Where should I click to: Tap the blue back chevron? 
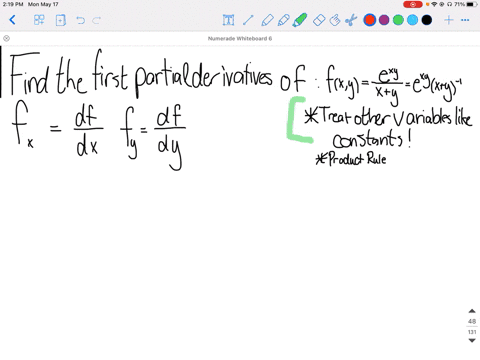(x=12, y=20)
